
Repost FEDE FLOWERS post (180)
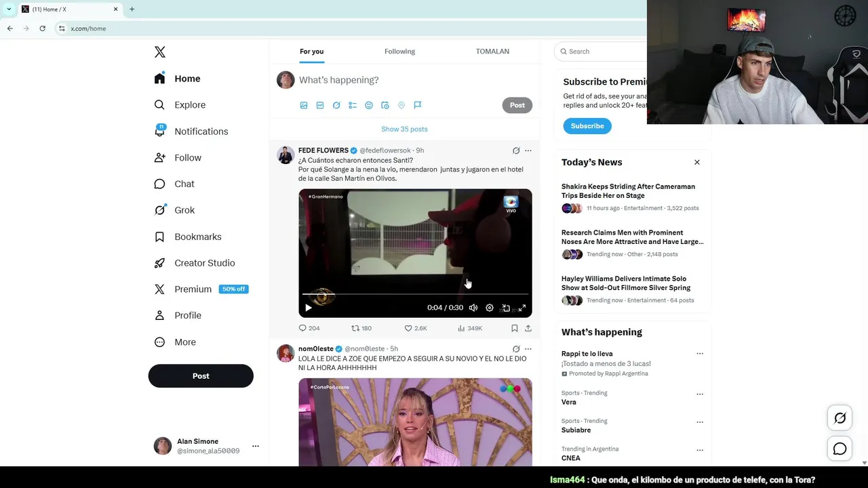(x=361, y=328)
